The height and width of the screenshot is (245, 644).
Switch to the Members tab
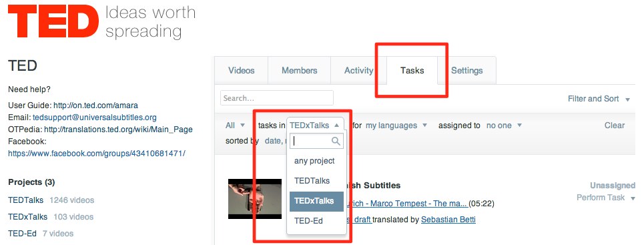tap(300, 70)
